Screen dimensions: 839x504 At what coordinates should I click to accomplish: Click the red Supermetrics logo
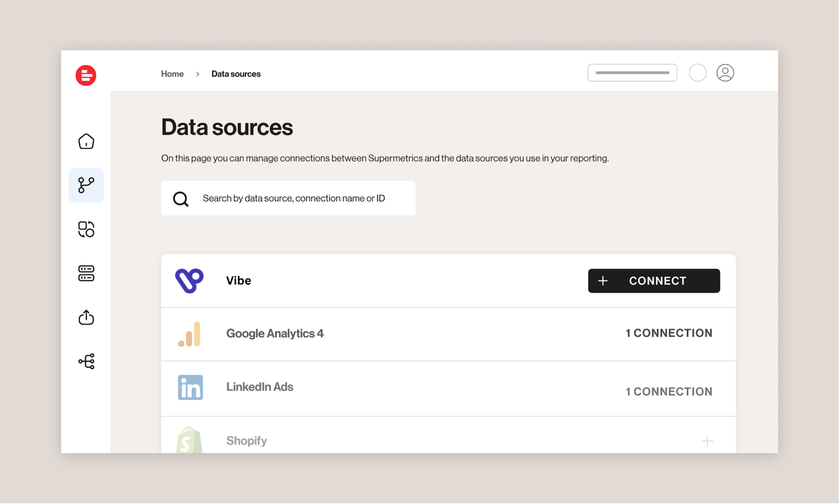click(86, 75)
